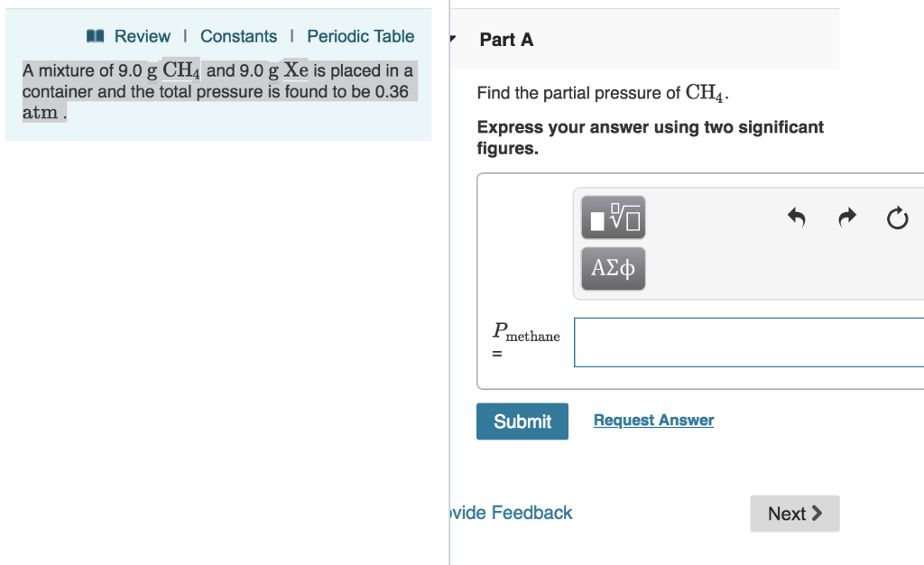Select the ΑΣΦ Greek symbols icon
This screenshot has width=924, height=565.
(613, 268)
